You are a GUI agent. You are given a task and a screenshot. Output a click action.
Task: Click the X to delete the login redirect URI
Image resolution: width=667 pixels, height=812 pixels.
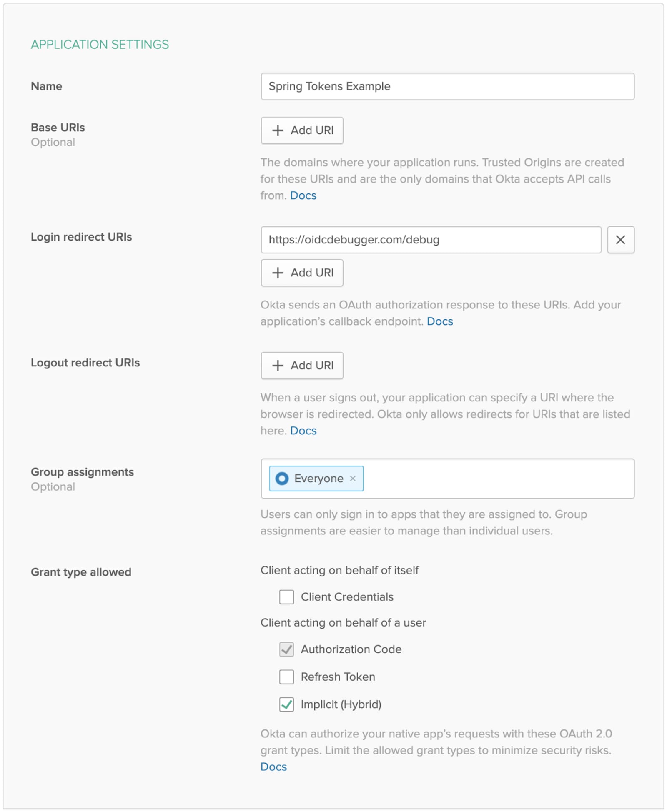(621, 240)
